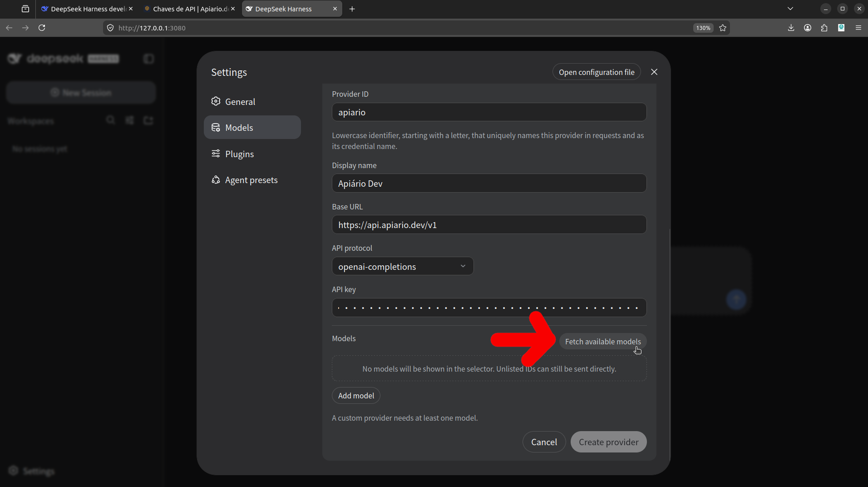Go back in browser history
868x487 pixels.
[9, 28]
